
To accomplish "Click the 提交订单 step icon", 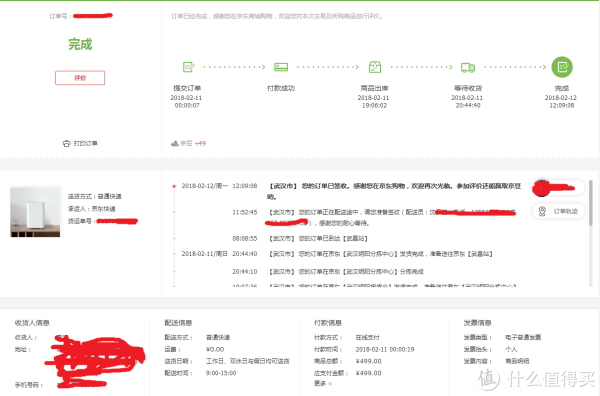I will (189, 67).
